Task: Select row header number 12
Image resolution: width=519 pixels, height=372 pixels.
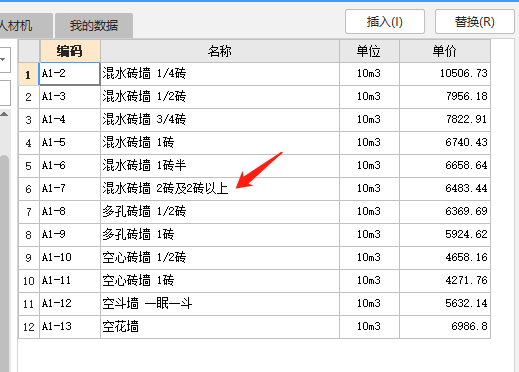Action: pos(29,327)
